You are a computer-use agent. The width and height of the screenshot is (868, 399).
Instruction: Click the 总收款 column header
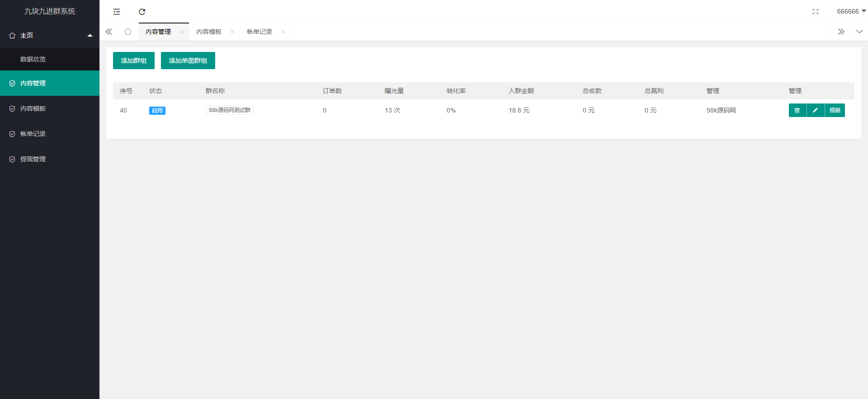pyautogui.click(x=592, y=91)
